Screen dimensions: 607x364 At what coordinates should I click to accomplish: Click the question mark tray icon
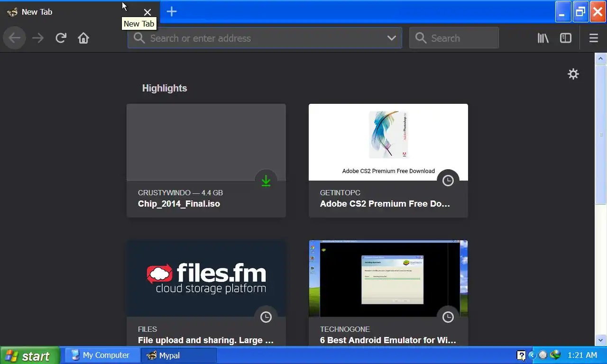pos(521,355)
